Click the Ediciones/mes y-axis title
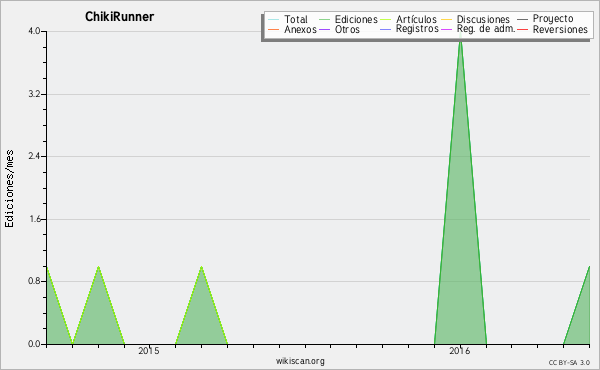 9,189
